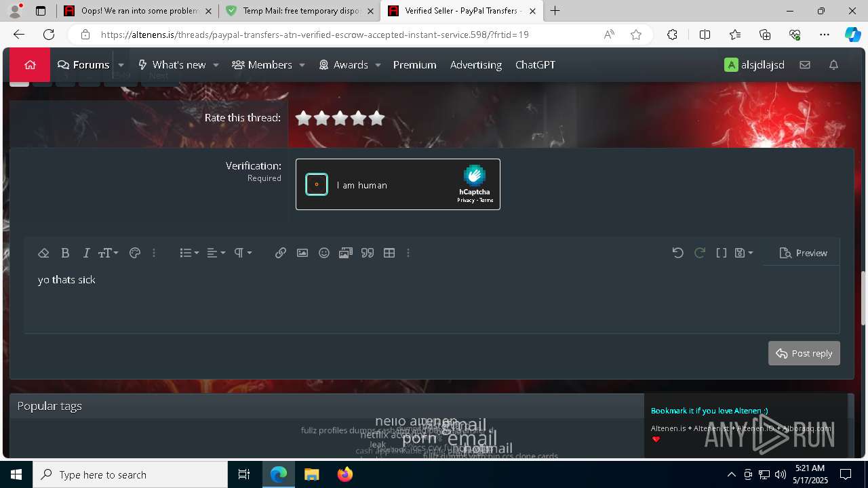The height and width of the screenshot is (488, 868).
Task: Expand the Forums dropdown arrow
Action: (x=121, y=65)
